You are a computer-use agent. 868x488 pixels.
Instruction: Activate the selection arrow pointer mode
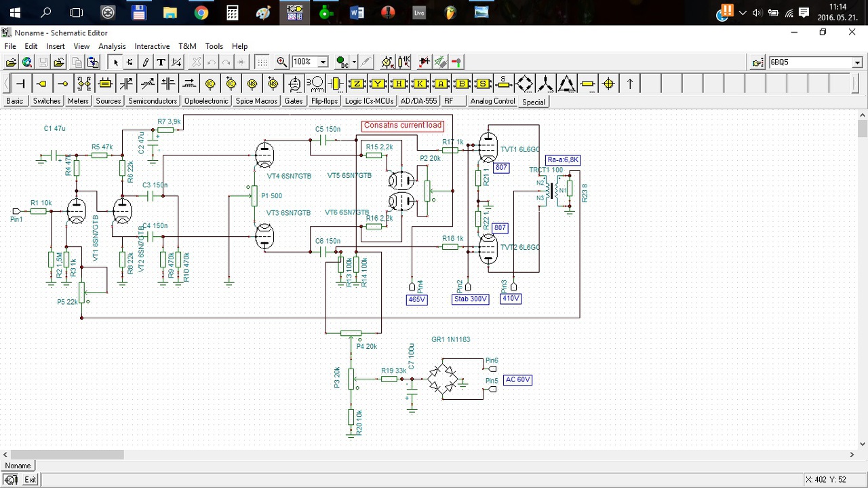115,62
